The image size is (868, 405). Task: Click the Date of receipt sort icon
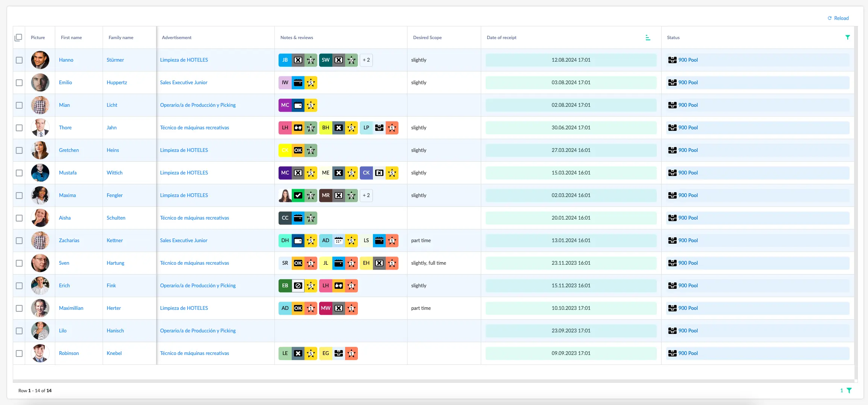(648, 38)
